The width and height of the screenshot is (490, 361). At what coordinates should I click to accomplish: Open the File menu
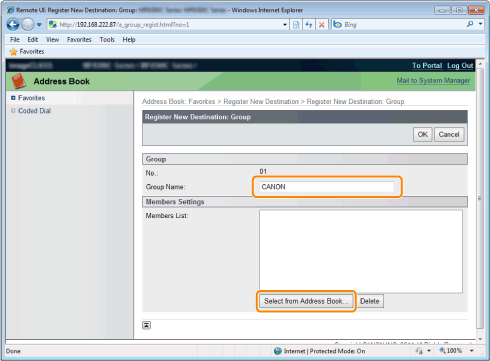coord(15,40)
